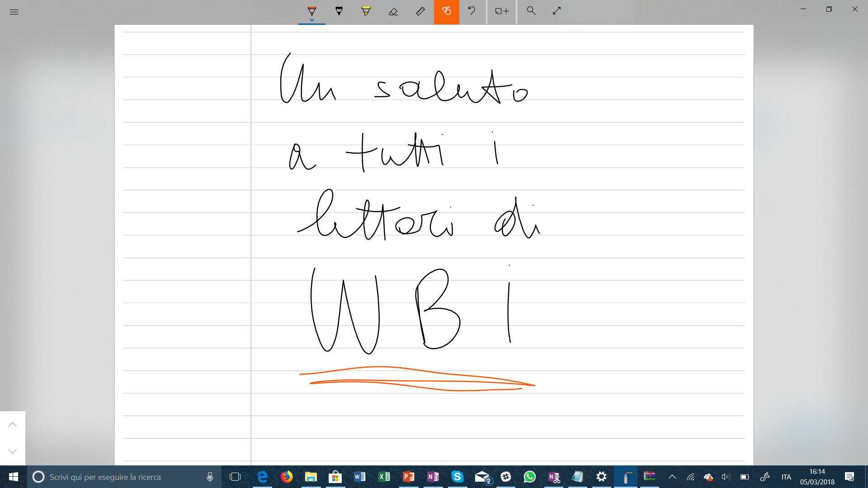Open the Action Center notifications icon

click(x=849, y=477)
